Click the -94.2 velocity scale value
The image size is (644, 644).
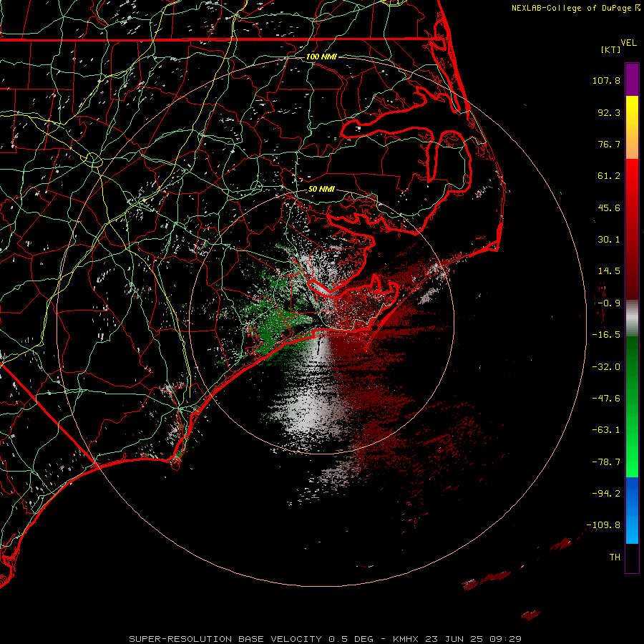click(606, 493)
